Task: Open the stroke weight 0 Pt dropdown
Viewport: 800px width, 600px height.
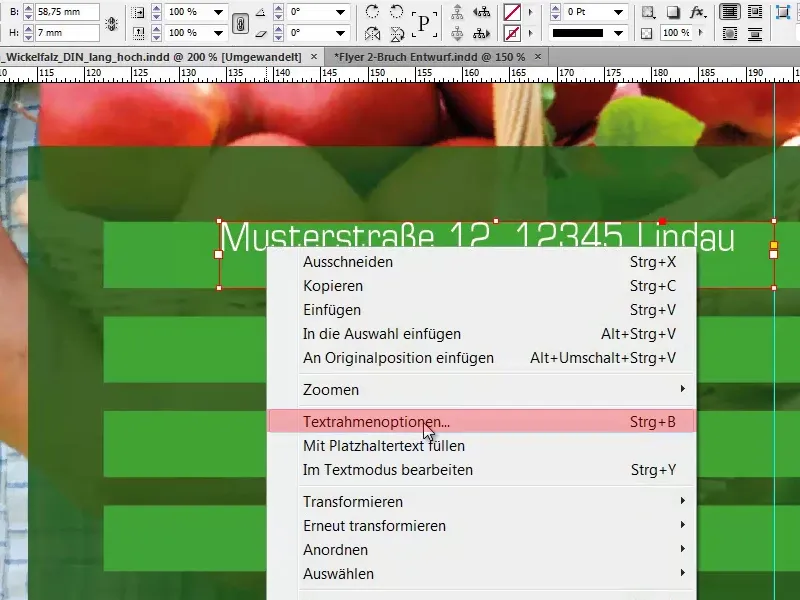Action: pos(618,12)
